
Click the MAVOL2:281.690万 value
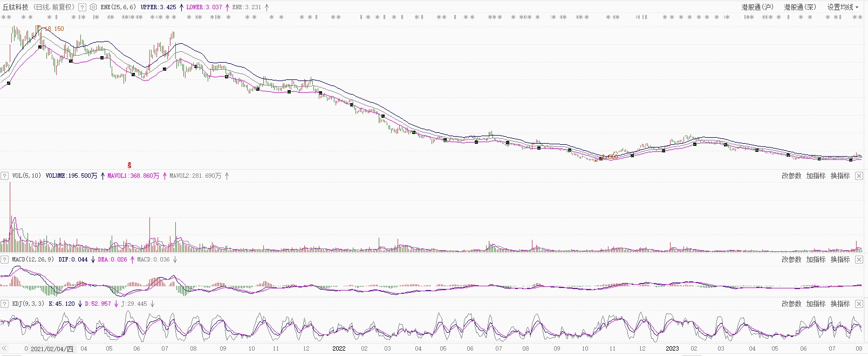[195, 176]
